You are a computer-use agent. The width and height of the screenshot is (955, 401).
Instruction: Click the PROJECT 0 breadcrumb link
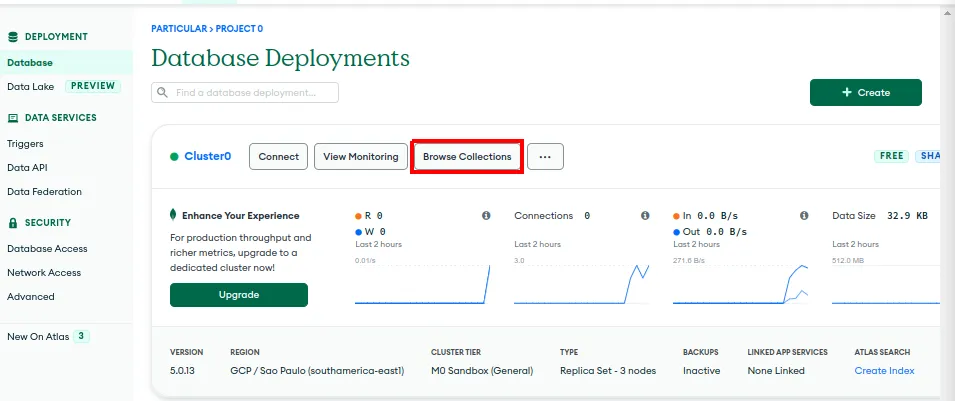click(x=238, y=29)
